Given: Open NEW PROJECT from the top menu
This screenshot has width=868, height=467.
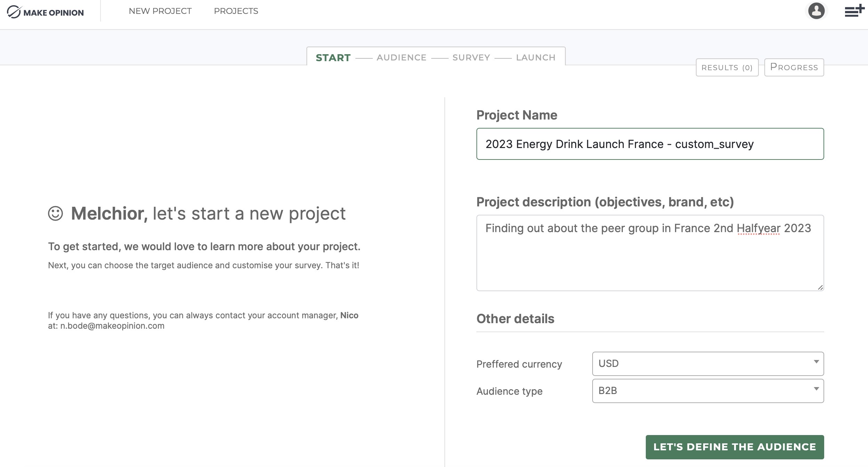Looking at the screenshot, I should coord(160,11).
